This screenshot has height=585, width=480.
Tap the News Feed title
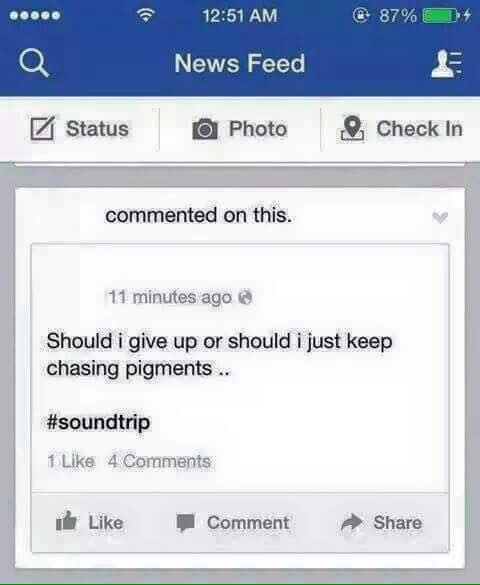[240, 63]
